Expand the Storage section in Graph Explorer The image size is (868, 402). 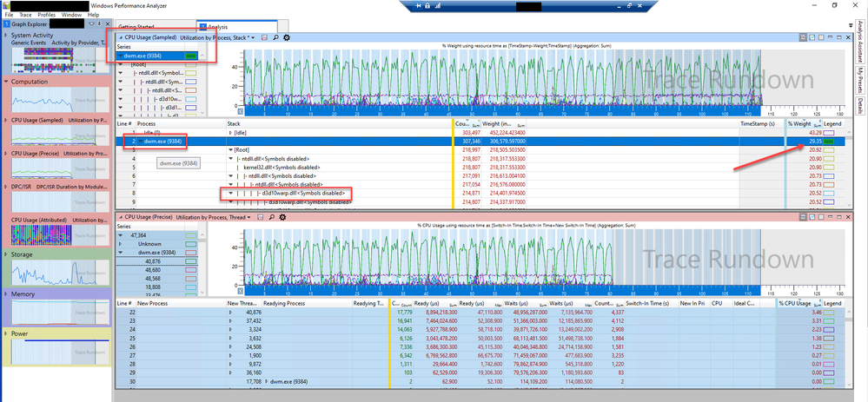[x=6, y=254]
